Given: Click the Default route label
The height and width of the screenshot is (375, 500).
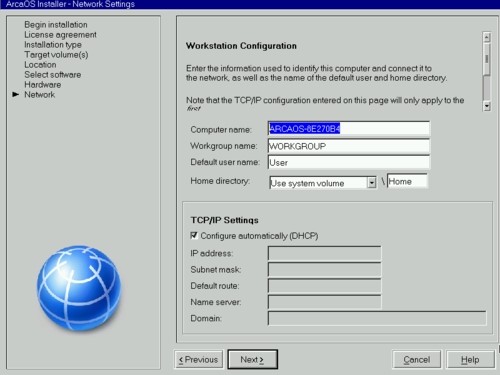Looking at the screenshot, I should click(215, 286).
